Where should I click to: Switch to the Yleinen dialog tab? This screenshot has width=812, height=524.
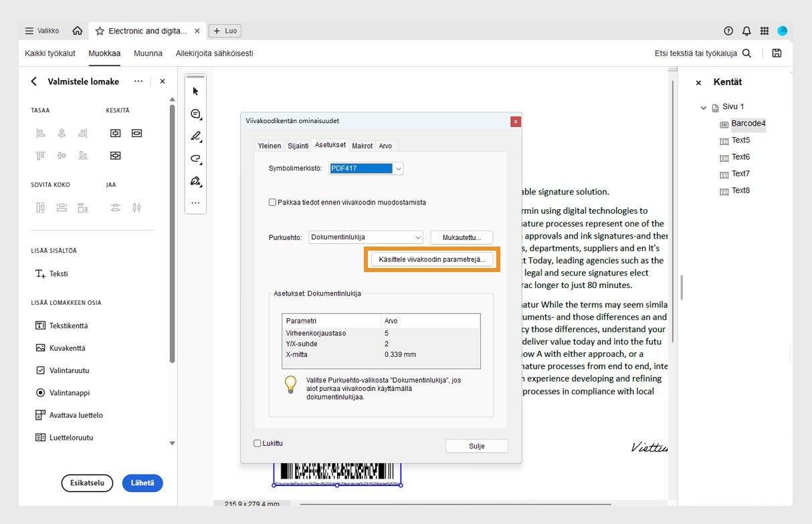pyautogui.click(x=270, y=146)
